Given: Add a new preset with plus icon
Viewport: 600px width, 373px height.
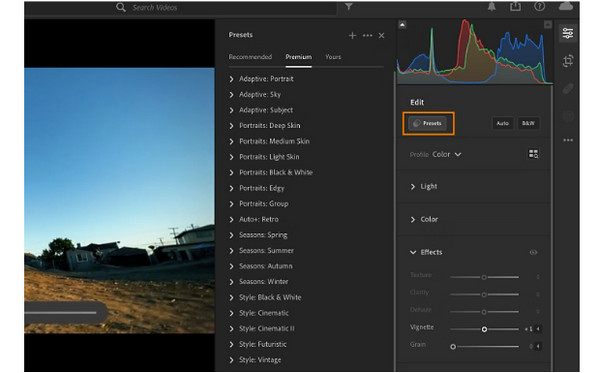Looking at the screenshot, I should pos(352,36).
